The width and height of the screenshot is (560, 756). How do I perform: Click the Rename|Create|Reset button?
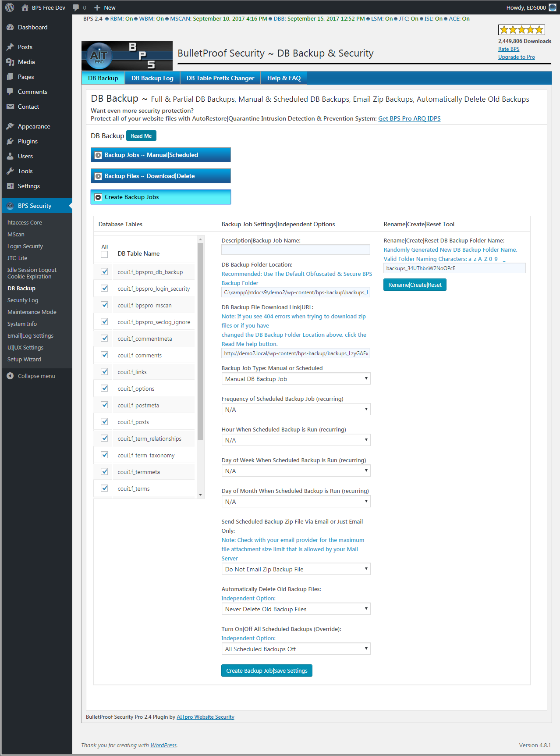tap(415, 285)
